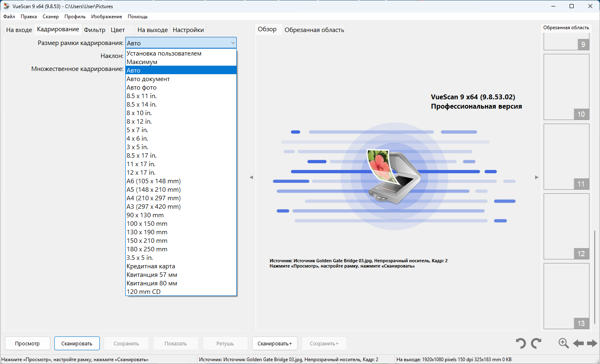This screenshot has height=364, width=600.
Task: Select thumbnail frame number 11
Action: [x=566, y=156]
